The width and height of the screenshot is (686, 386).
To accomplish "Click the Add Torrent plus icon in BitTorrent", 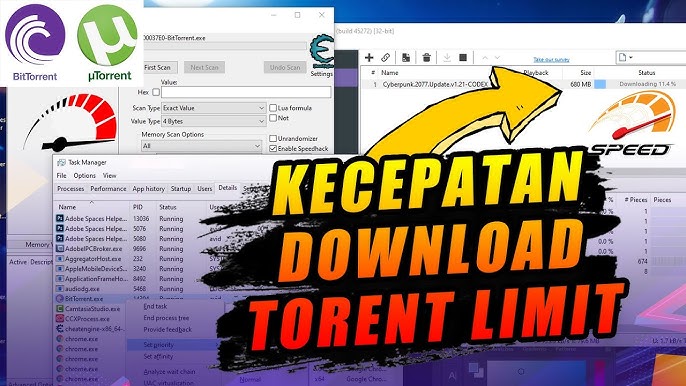I will (369, 57).
